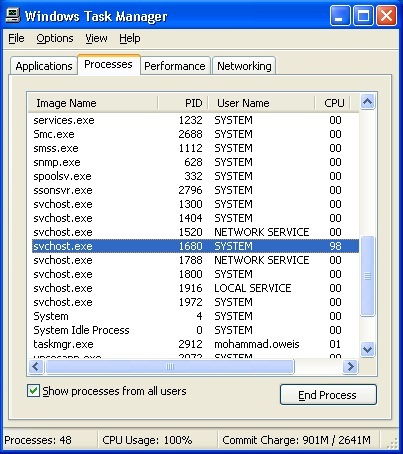Select the smss.exe process row
Image resolution: width=403 pixels, height=454 pixels.
195,148
